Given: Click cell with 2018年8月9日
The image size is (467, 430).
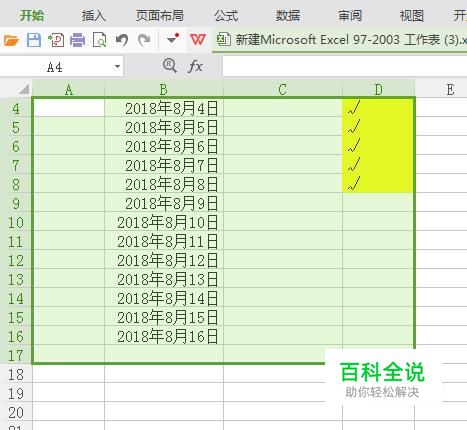Looking at the screenshot, I should [x=164, y=204].
